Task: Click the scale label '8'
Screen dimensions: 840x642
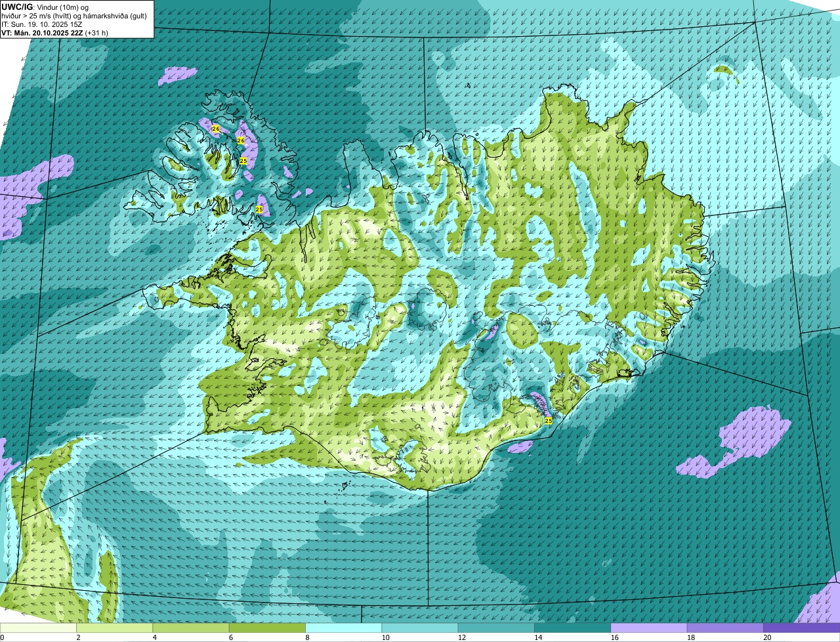Action: point(306,637)
